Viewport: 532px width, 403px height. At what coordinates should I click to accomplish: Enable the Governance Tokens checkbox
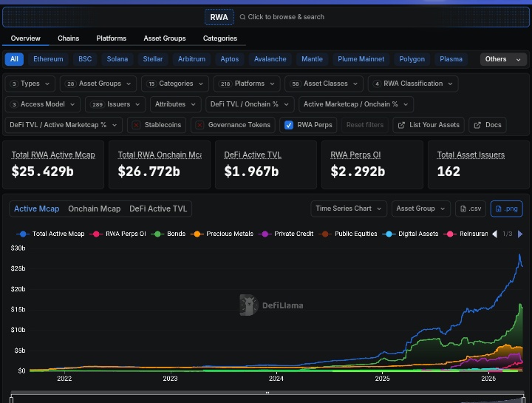click(199, 125)
